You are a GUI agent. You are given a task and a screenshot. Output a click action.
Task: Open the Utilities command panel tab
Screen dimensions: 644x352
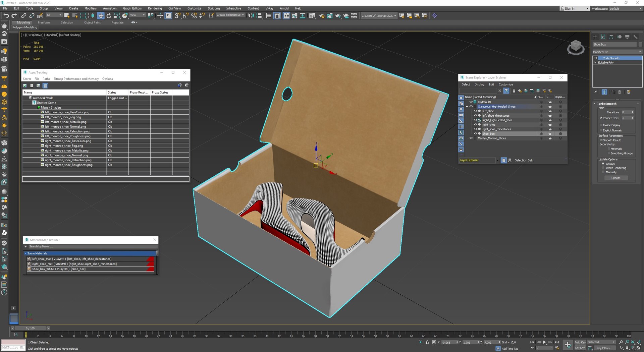click(635, 37)
